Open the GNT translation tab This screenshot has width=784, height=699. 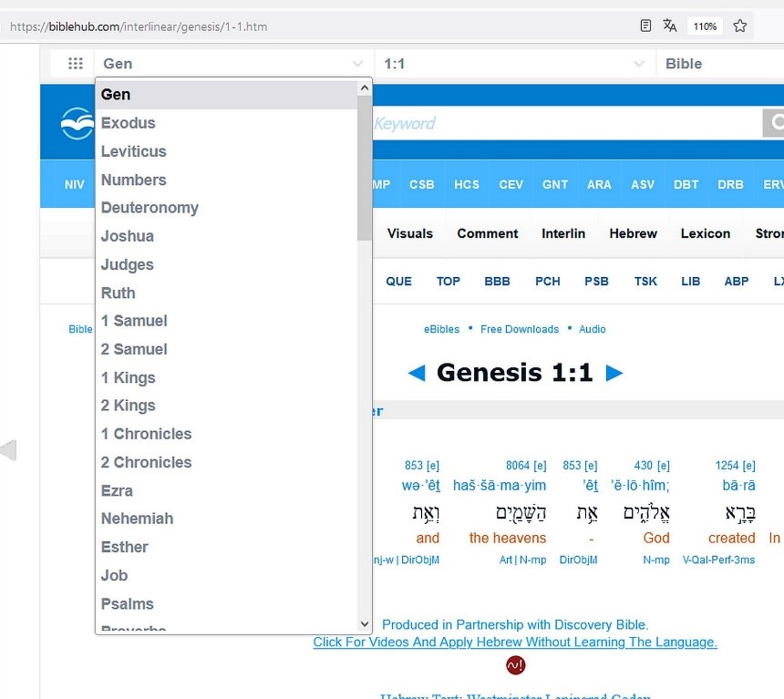click(x=555, y=184)
